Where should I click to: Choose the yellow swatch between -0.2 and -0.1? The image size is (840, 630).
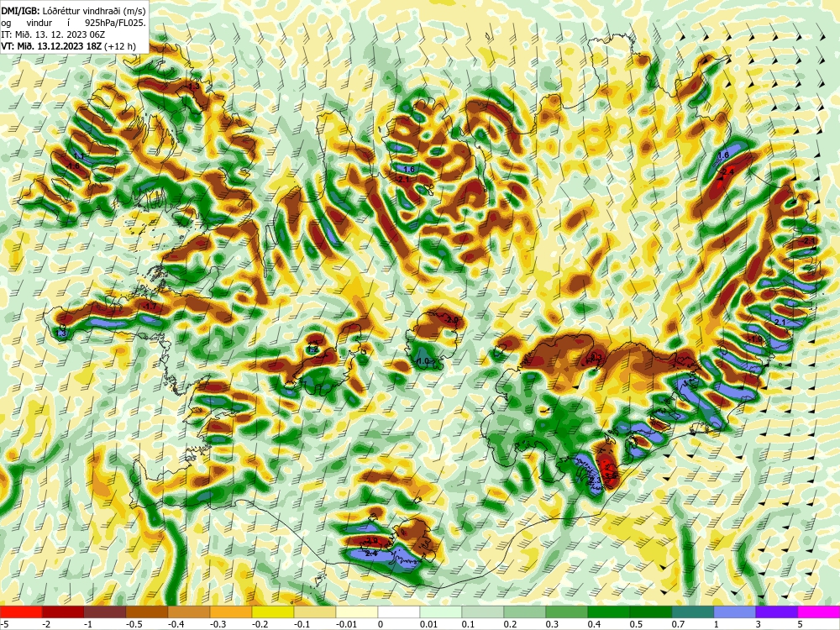273,612
